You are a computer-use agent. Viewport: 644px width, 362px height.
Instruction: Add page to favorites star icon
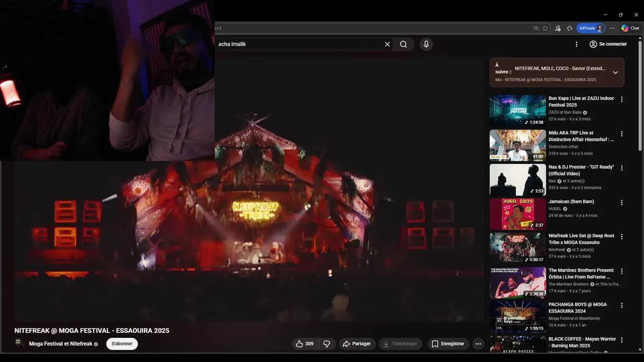(x=545, y=28)
